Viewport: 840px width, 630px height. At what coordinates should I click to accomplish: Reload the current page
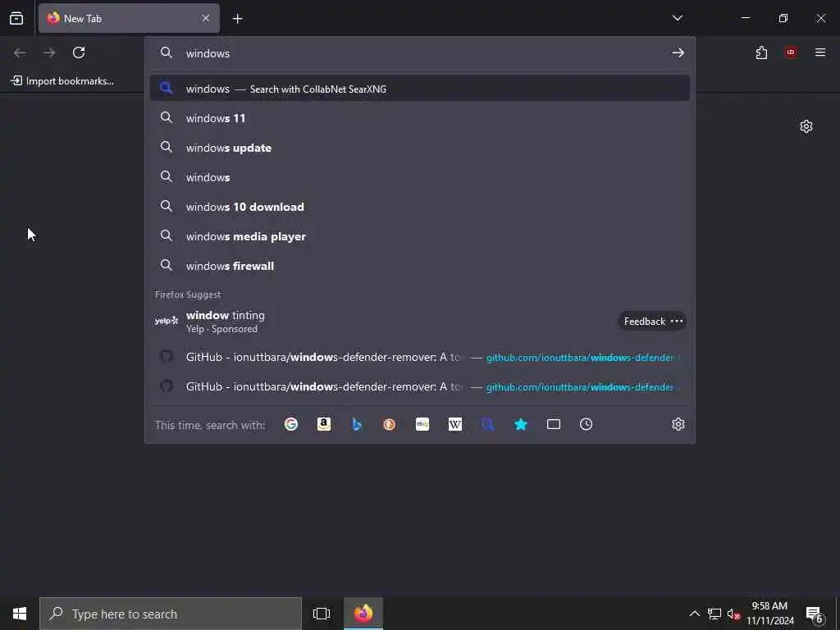(x=79, y=52)
